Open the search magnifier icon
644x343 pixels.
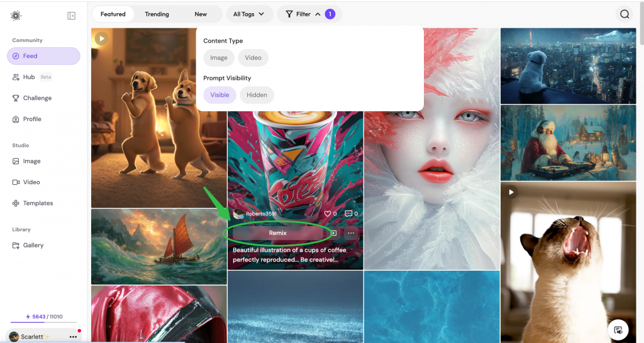pyautogui.click(x=624, y=14)
